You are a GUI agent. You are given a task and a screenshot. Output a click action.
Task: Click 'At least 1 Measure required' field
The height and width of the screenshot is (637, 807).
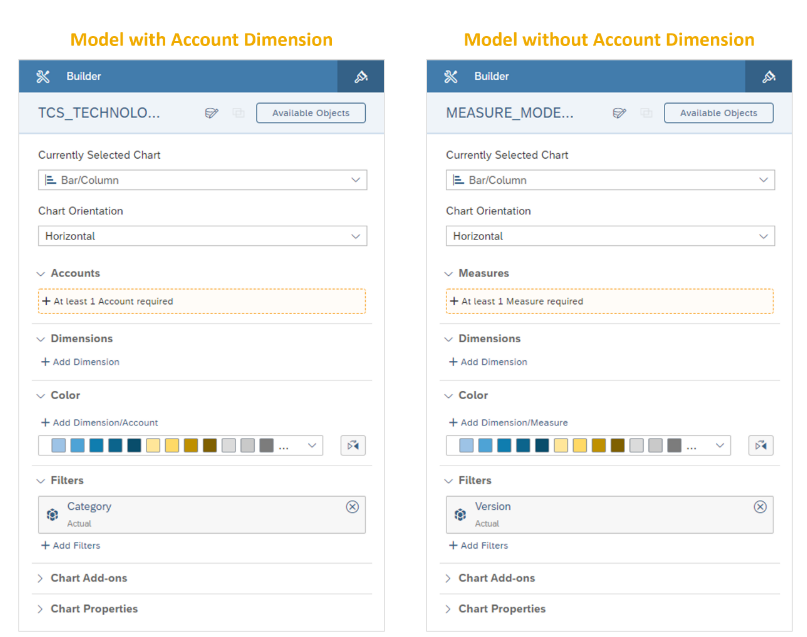click(609, 301)
